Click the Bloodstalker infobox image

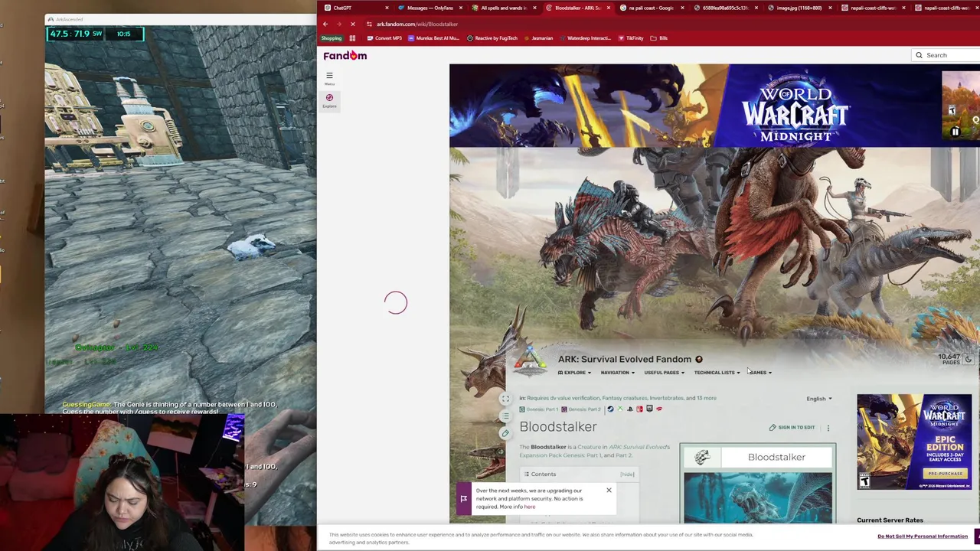pyautogui.click(x=758, y=497)
